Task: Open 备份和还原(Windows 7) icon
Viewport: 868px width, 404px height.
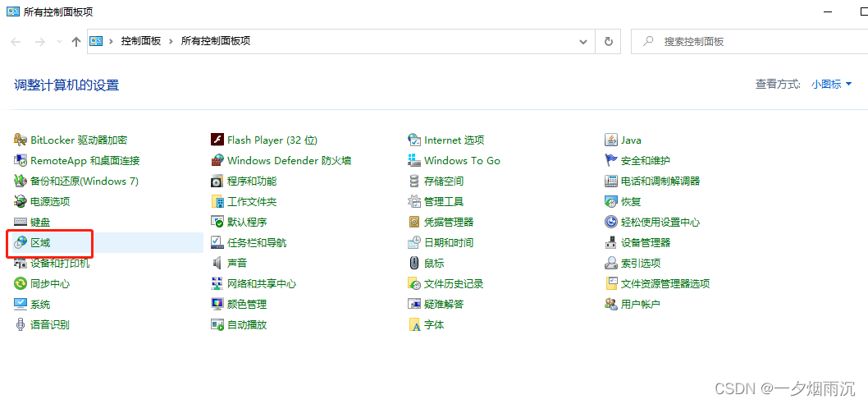Action: pyautogui.click(x=21, y=181)
